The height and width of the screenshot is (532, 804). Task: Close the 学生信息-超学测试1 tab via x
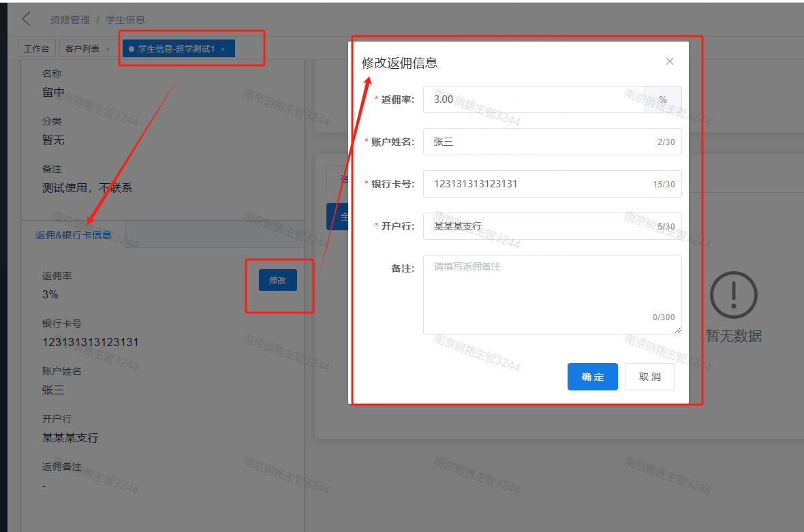(223, 49)
